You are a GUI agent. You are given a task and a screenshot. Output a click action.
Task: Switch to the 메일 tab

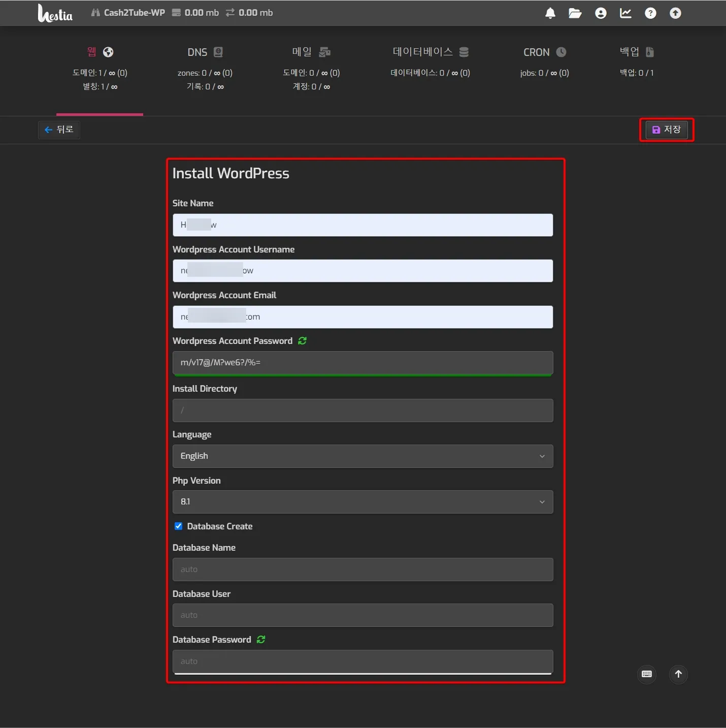[x=311, y=69]
